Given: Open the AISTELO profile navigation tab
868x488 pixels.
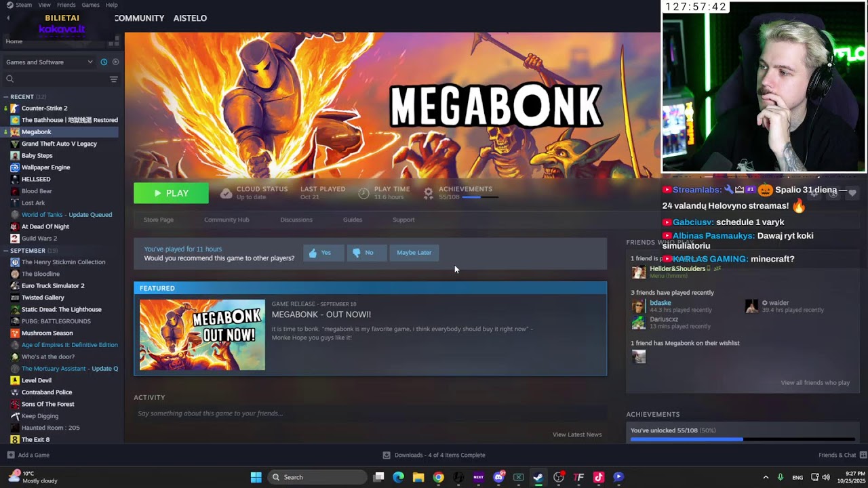Looking at the screenshot, I should point(190,18).
